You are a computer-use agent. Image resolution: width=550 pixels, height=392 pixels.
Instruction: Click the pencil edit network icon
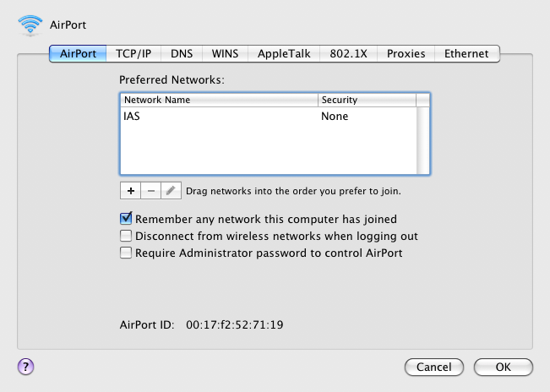171,191
